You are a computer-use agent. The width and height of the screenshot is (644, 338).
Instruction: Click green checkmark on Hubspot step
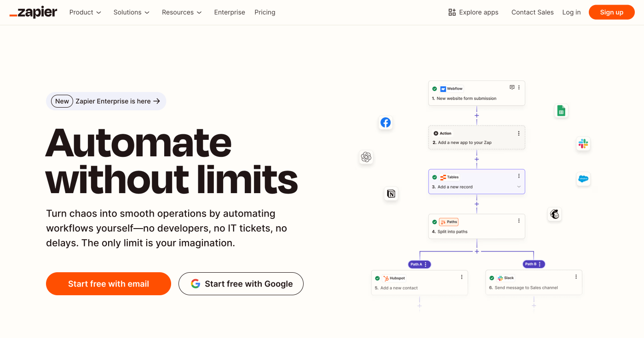pyautogui.click(x=378, y=278)
